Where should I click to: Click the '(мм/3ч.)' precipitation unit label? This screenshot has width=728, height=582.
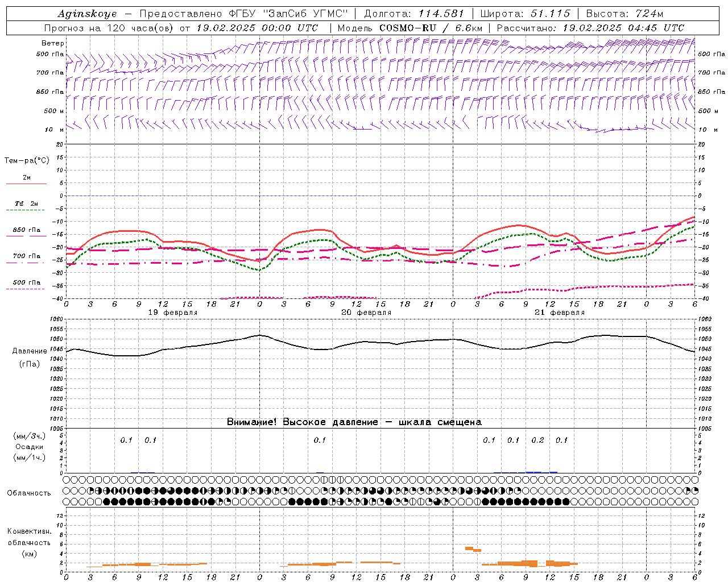pos(29,436)
